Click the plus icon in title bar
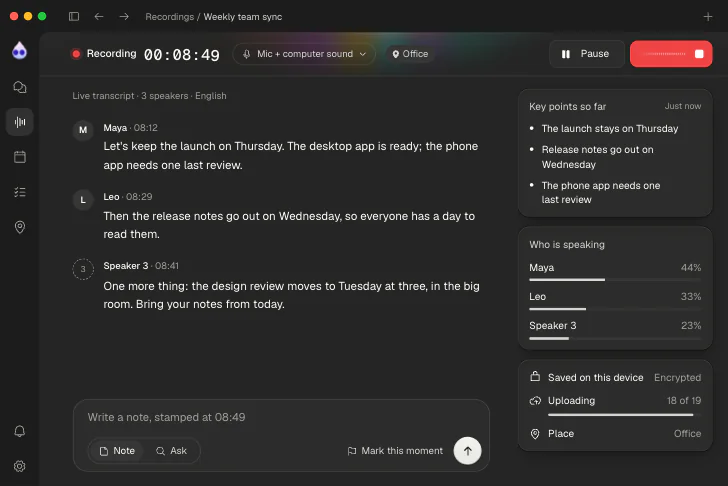Viewport: 728px width, 486px height. [708, 17]
